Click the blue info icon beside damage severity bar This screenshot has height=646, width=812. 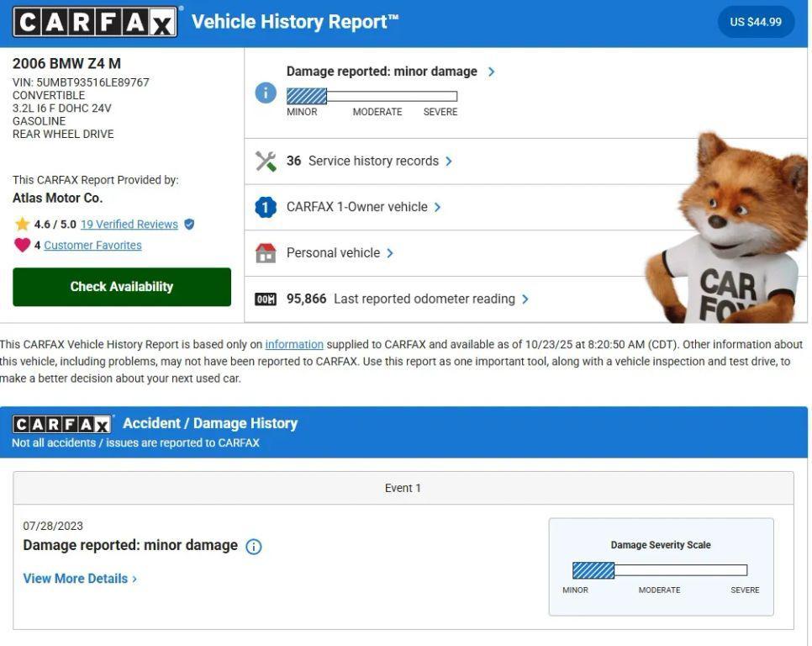(x=265, y=93)
